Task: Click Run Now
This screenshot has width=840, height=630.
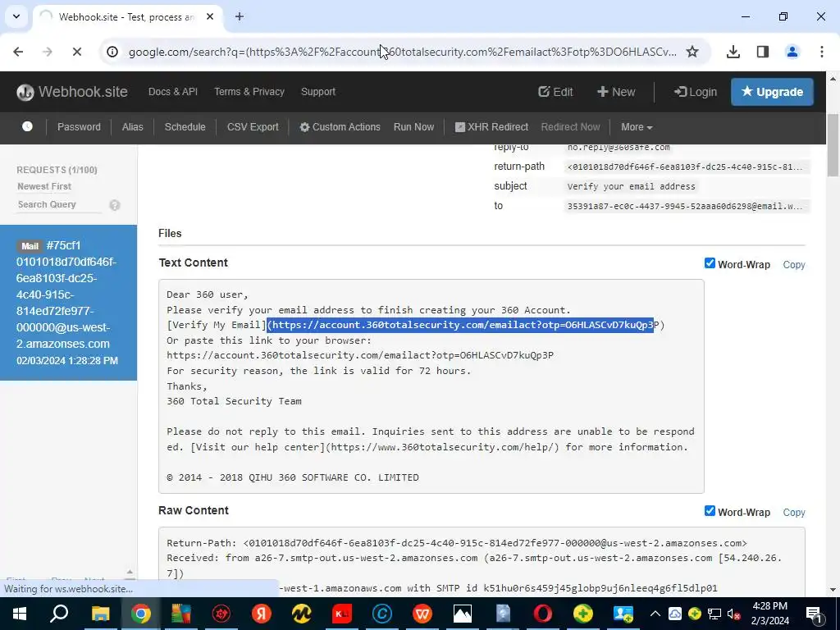Action: [x=413, y=127]
